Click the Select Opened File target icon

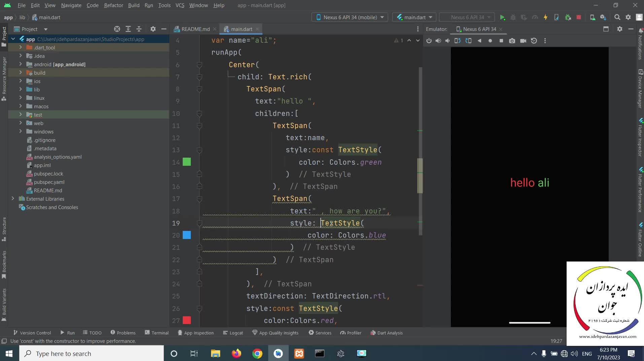pos(117,29)
